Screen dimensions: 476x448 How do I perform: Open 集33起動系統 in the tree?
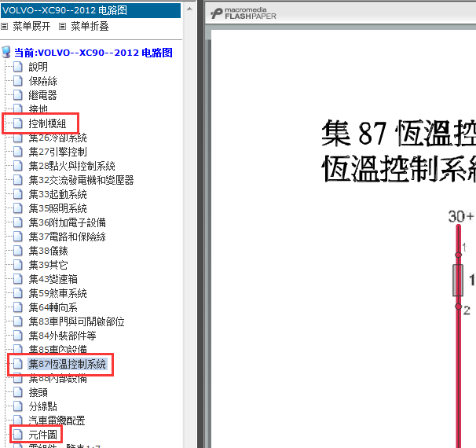coord(57,194)
